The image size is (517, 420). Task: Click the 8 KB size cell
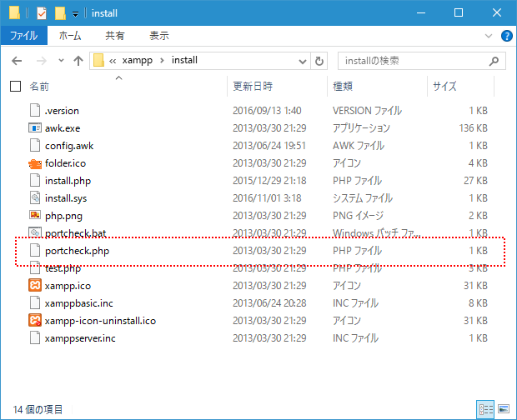pos(478,303)
